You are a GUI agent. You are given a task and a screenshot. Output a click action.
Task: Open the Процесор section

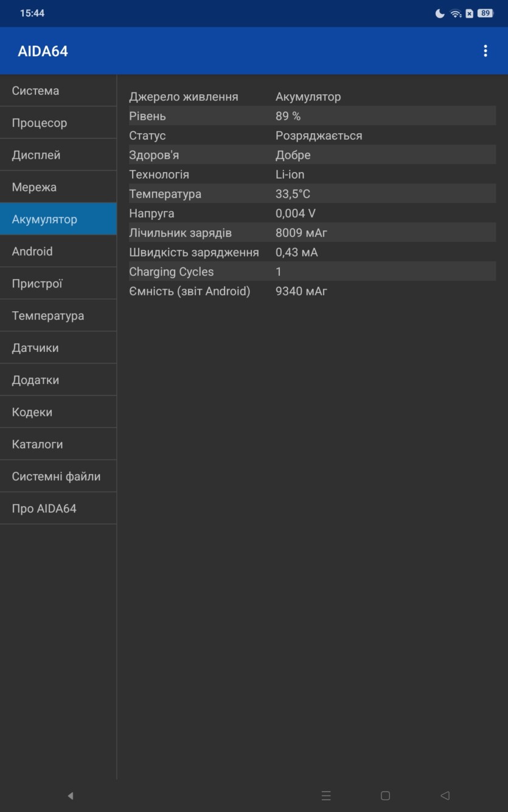coord(58,123)
